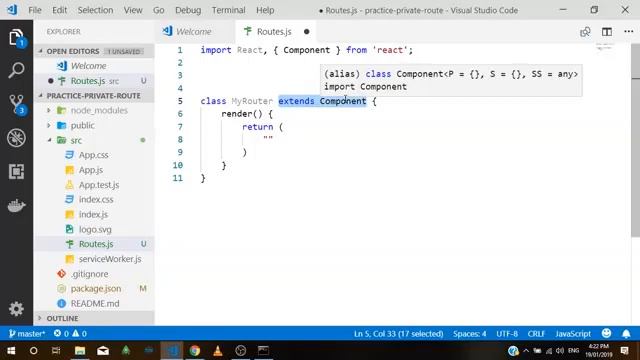Open the Terminal menu
640x360 pixels.
[228, 10]
